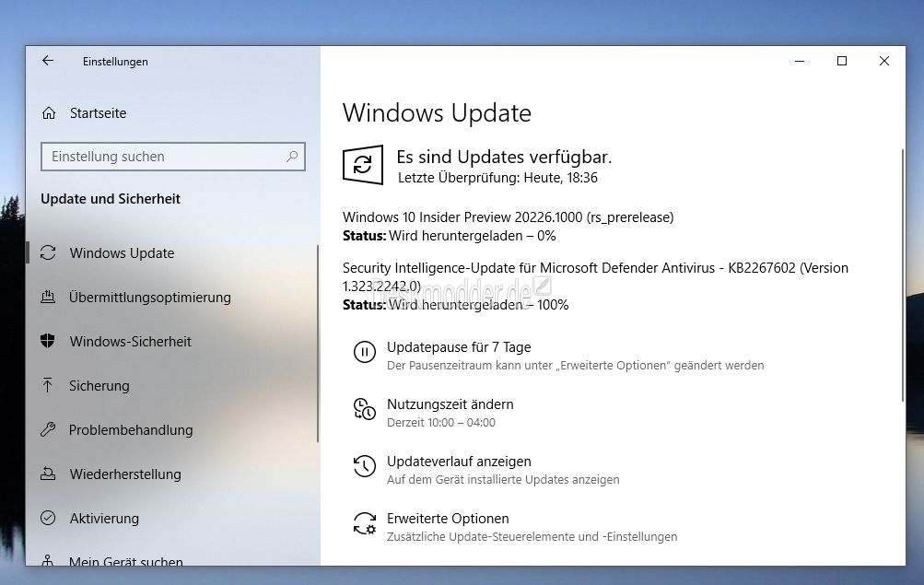Click the Windows-Sicherheit shield icon

[x=49, y=342]
